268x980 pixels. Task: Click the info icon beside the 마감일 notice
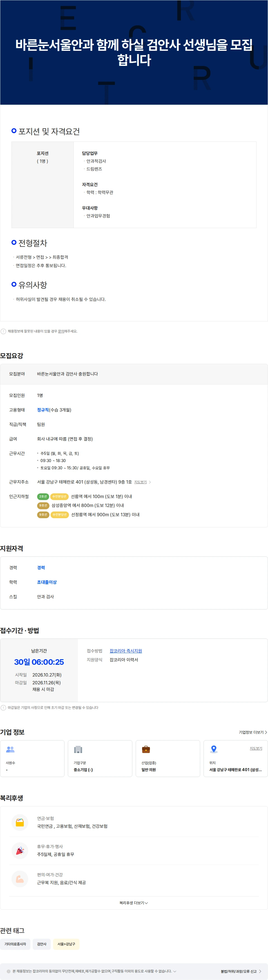tap(3, 707)
